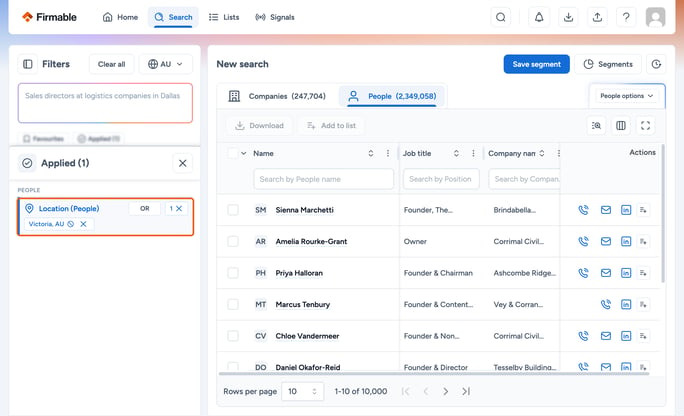This screenshot has width=684, height=416.
Task: Open the People options dropdown
Action: pyautogui.click(x=626, y=95)
